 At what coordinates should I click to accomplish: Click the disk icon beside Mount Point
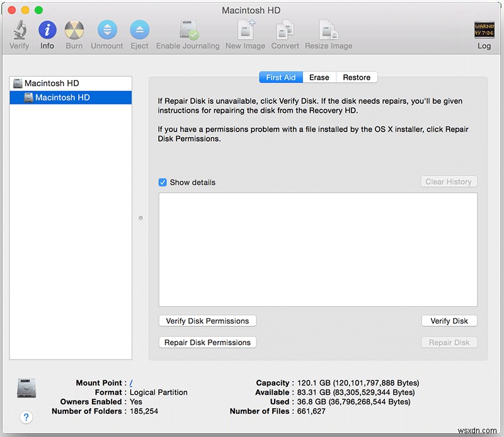tap(26, 388)
